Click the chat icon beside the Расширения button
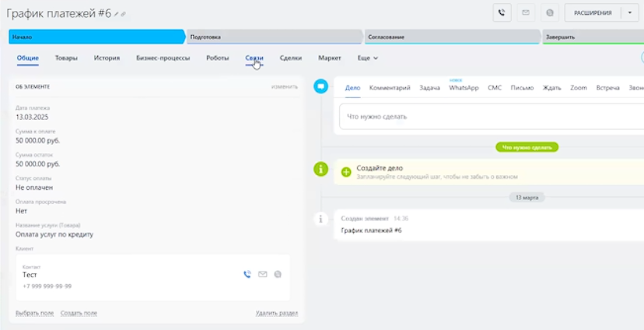The height and width of the screenshot is (330, 644). (x=550, y=13)
